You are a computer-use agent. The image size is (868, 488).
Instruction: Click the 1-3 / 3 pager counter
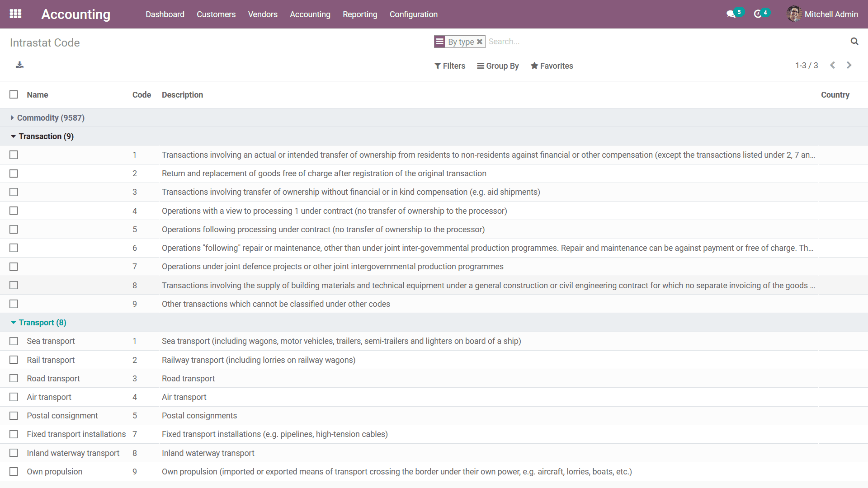click(807, 66)
